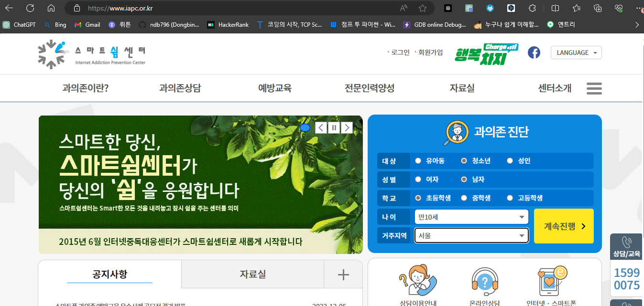Open the fox-head MetaMask extension icon
Viewport: 644px width, 306px height.
click(x=490, y=8)
